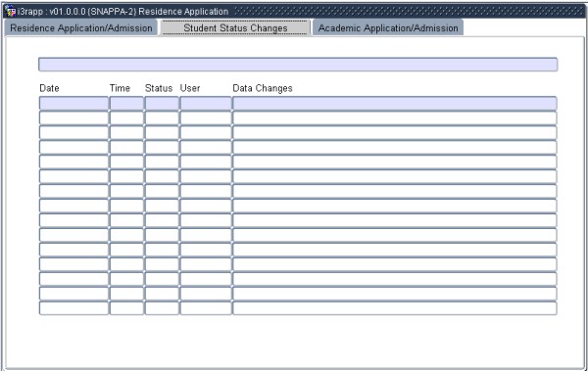This screenshot has width=588, height=371.
Task: Click the last row Date field
Action: (x=73, y=308)
